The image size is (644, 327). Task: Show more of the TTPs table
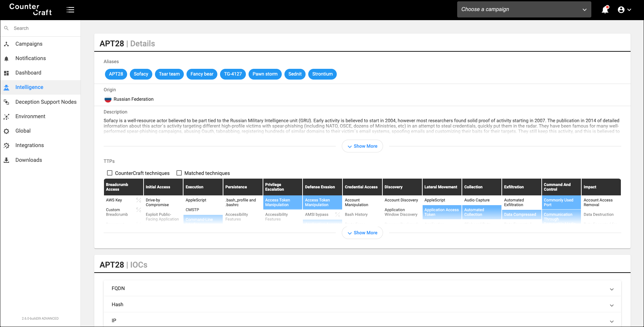(362, 233)
